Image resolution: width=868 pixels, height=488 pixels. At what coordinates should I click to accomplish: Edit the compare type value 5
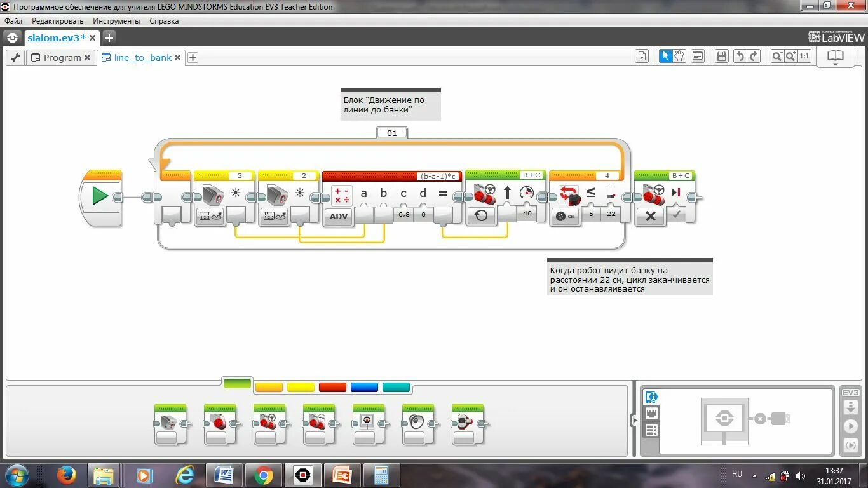tap(591, 214)
